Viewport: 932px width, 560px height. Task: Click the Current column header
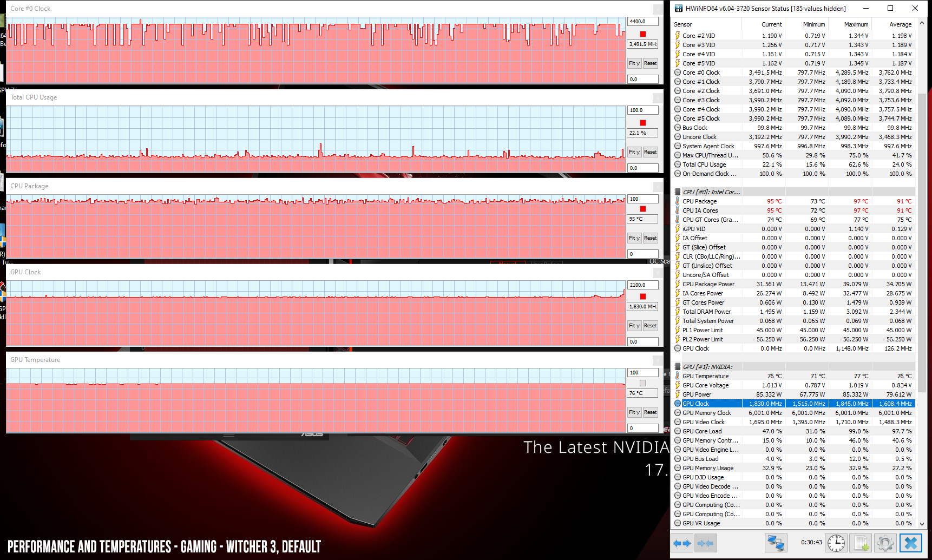[763, 24]
